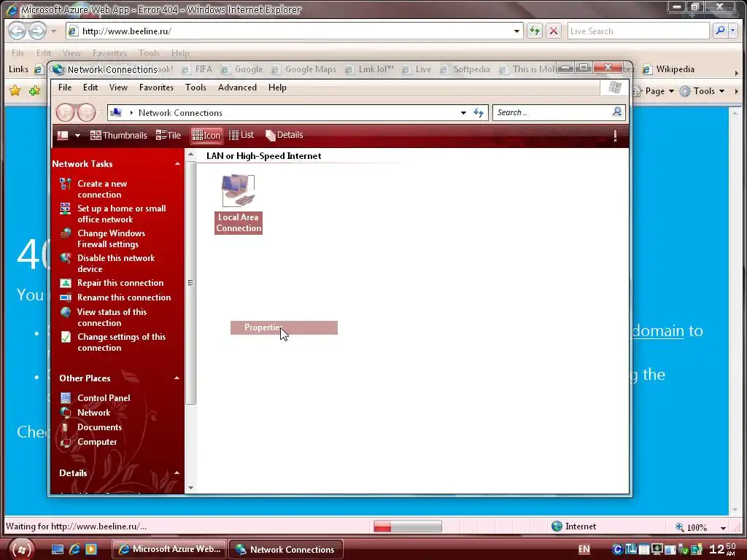Image resolution: width=747 pixels, height=560 pixels.
Task: Open View menu in Network Connections
Action: [x=118, y=87]
